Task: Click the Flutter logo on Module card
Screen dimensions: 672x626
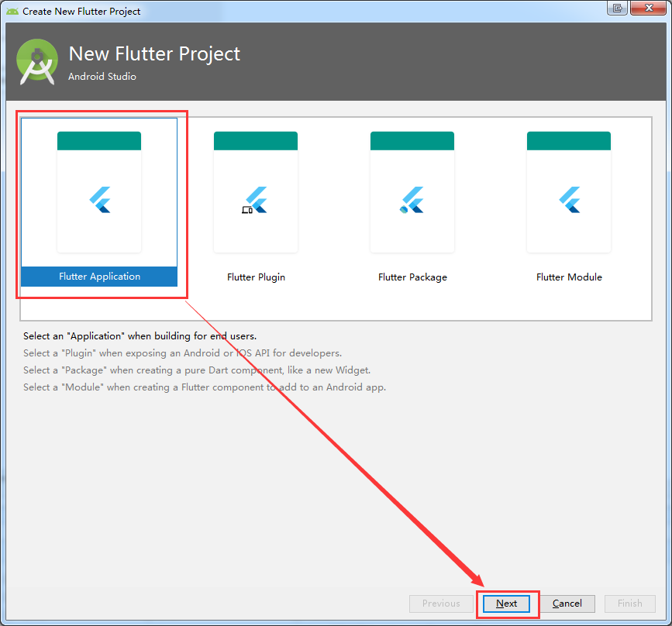Action: pyautogui.click(x=570, y=200)
